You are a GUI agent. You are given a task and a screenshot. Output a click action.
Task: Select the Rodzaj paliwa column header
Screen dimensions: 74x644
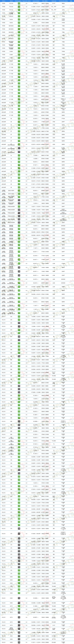tap(19, 1)
